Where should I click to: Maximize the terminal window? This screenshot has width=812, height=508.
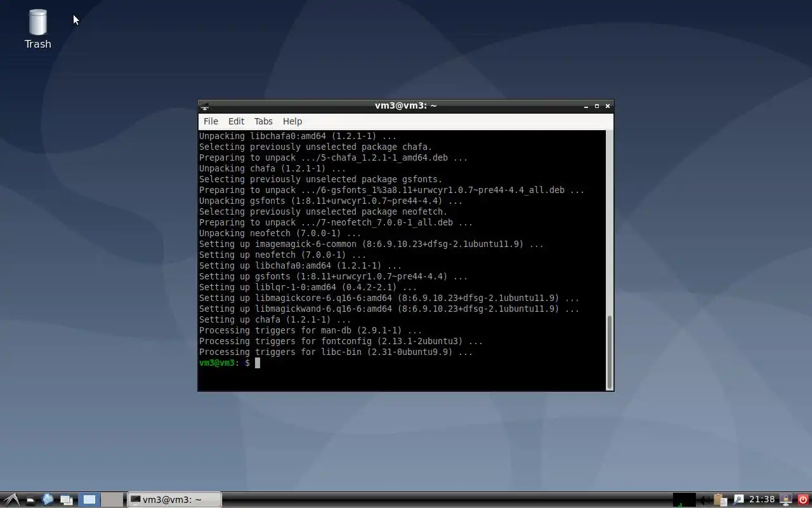pos(597,106)
